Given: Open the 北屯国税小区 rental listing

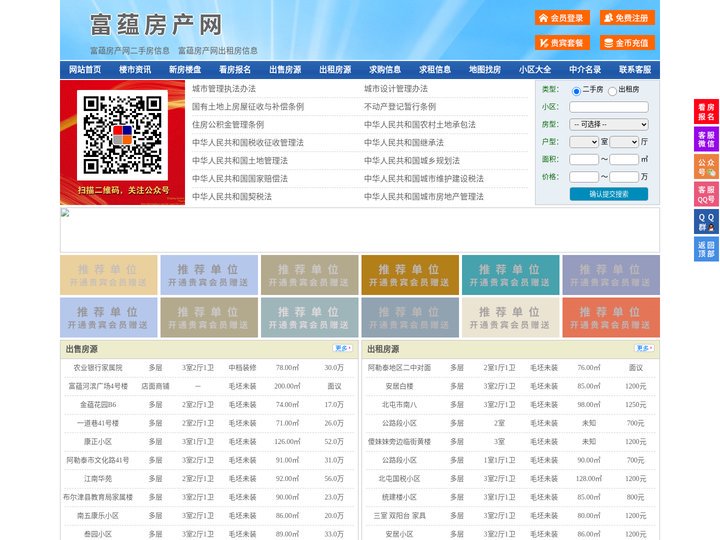Looking at the screenshot, I should click(x=399, y=478).
